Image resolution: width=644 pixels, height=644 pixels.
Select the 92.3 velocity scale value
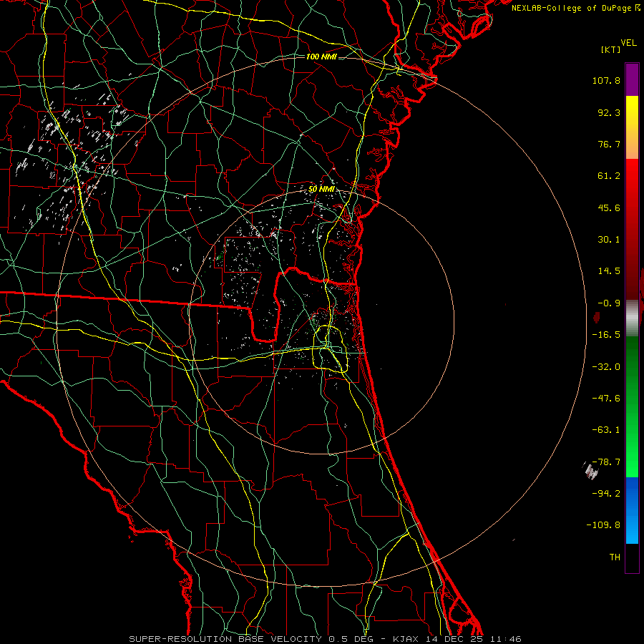coord(609,112)
